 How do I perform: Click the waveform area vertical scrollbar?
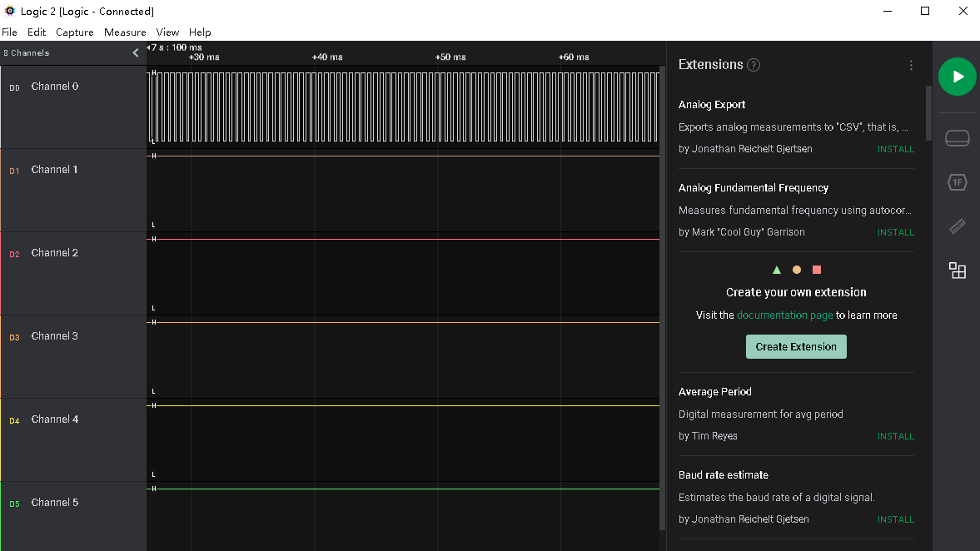click(663, 298)
